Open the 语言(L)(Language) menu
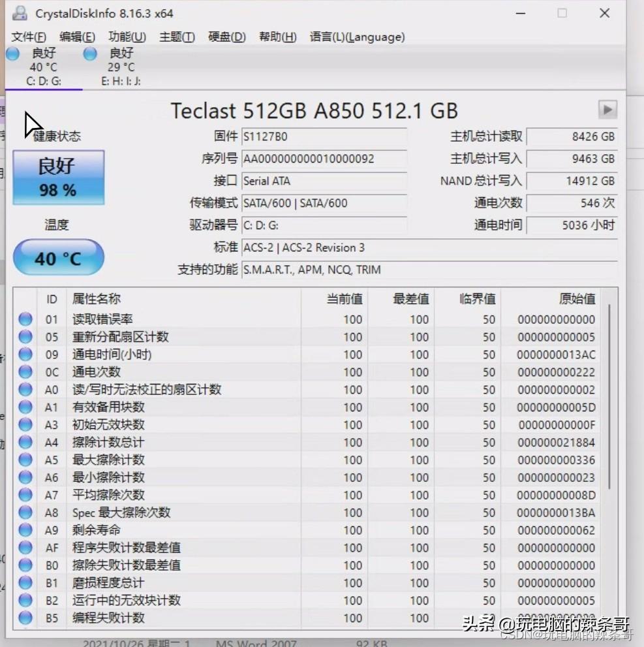 pos(357,37)
